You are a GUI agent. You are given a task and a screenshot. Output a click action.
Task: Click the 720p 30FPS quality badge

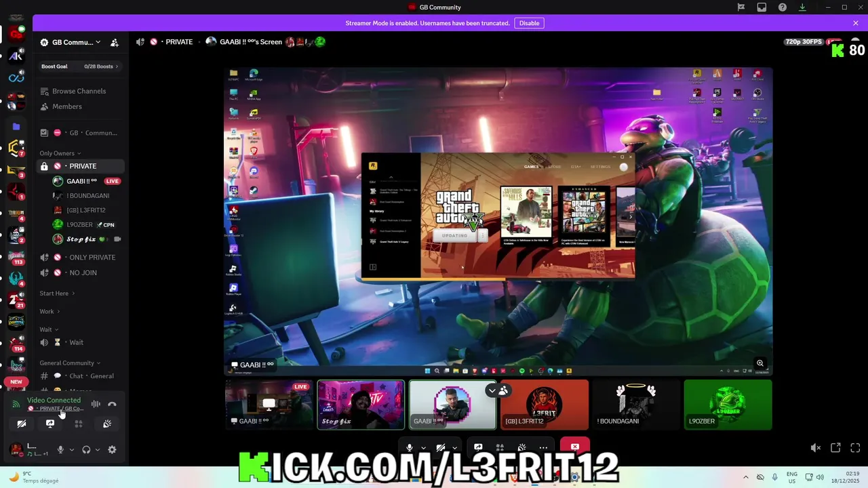pyautogui.click(x=804, y=42)
